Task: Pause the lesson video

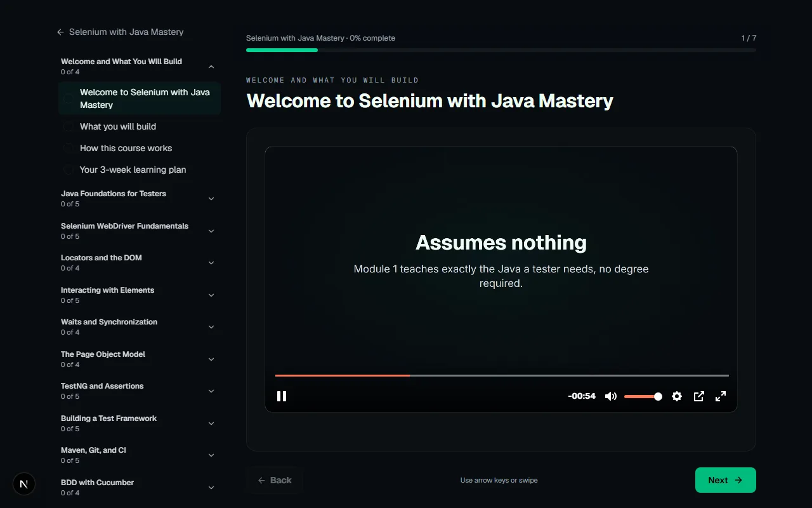Action: tap(282, 396)
